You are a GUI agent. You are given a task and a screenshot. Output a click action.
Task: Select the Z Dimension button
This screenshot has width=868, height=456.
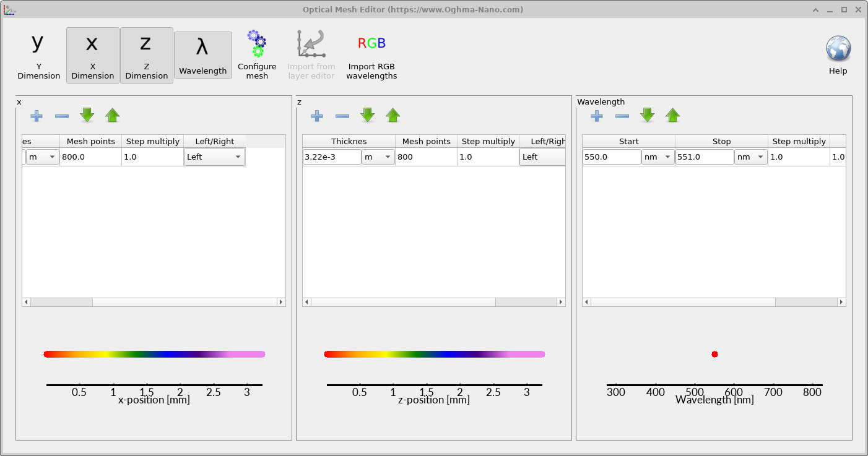pyautogui.click(x=146, y=55)
